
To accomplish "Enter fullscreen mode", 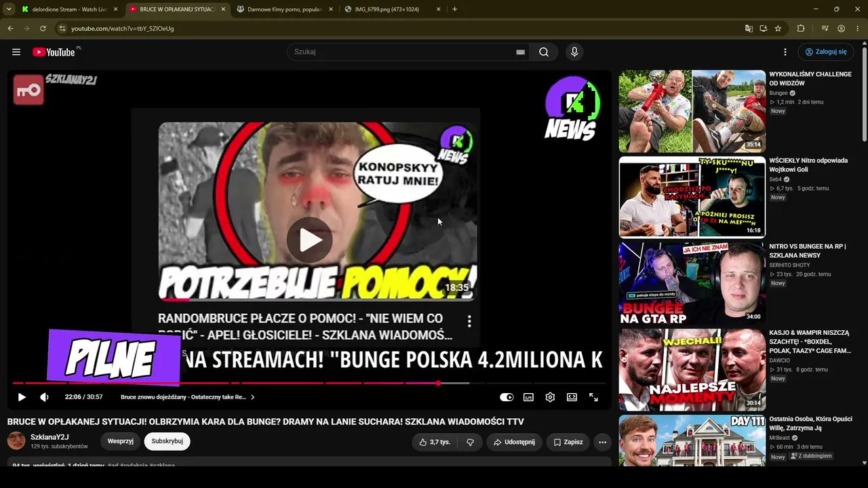I will point(593,397).
